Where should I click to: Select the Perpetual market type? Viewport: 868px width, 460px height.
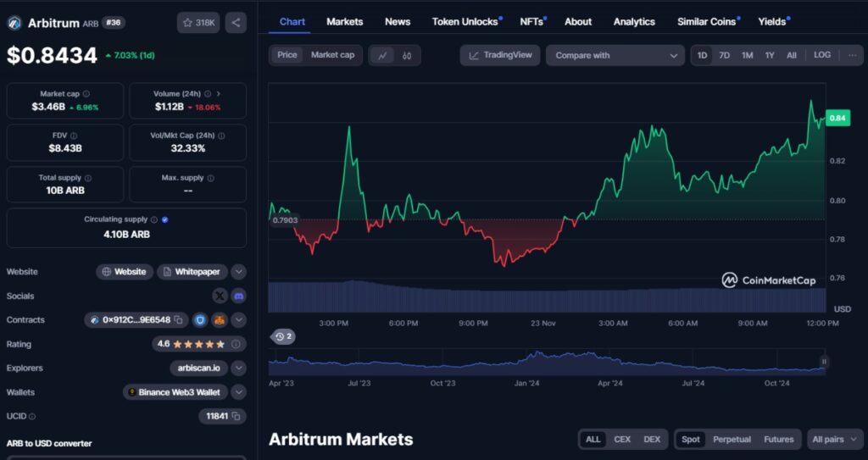coord(732,440)
